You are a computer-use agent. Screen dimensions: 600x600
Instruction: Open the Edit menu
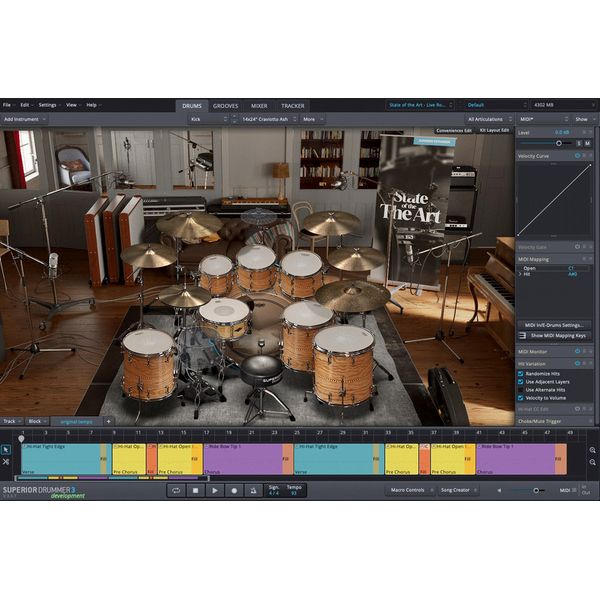click(26, 105)
